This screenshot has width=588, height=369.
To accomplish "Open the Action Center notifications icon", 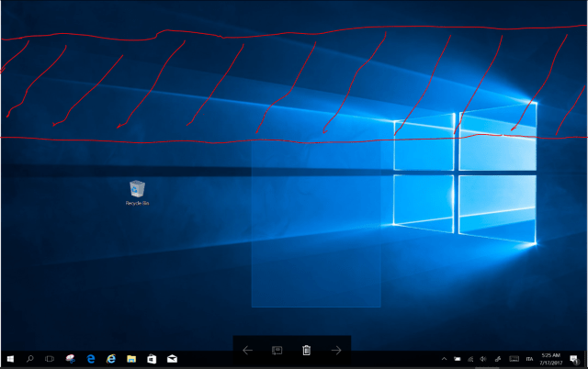I will [x=574, y=358].
